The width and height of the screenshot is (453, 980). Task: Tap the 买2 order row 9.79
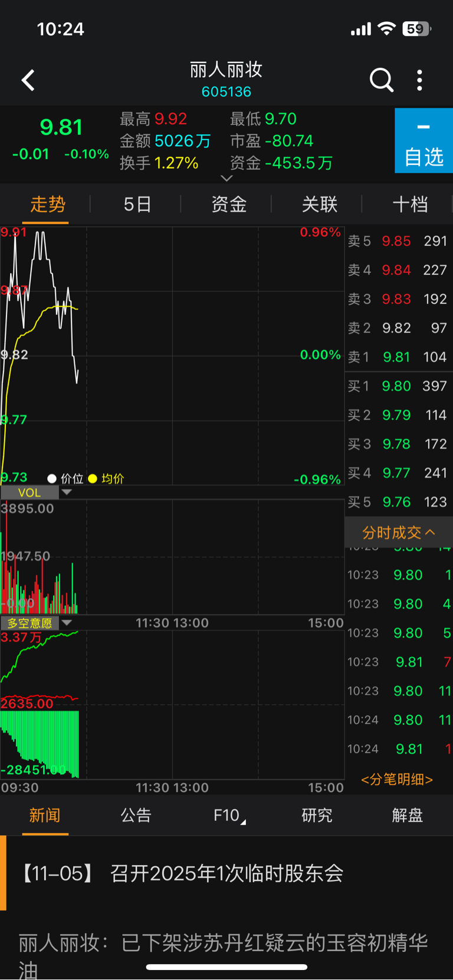tap(398, 415)
